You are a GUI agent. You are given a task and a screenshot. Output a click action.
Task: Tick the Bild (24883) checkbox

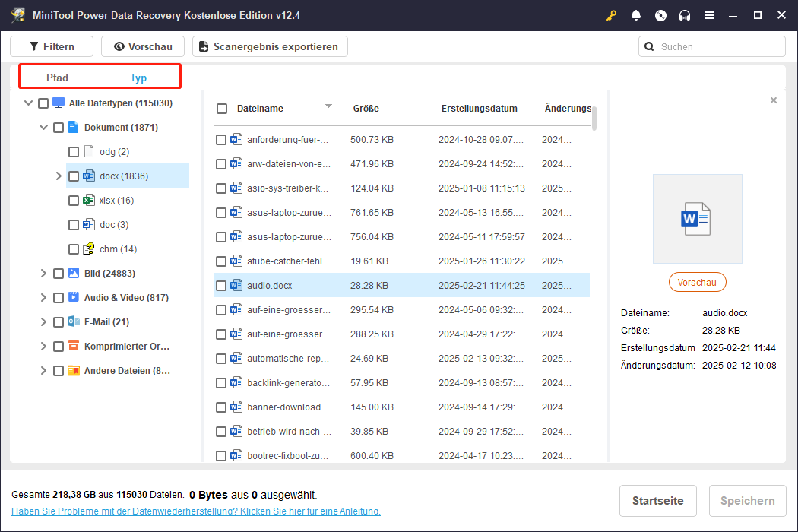tap(59, 274)
